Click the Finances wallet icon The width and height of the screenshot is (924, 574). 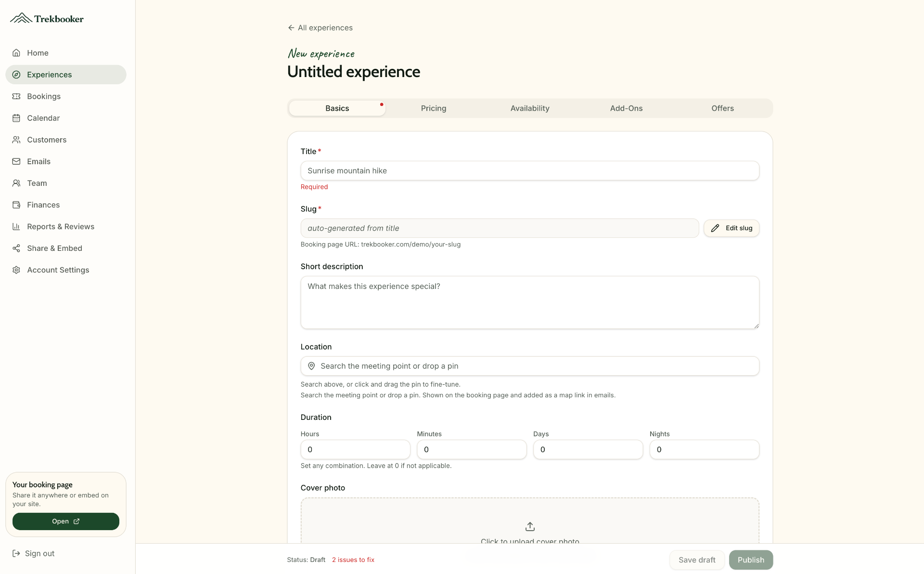(16, 205)
